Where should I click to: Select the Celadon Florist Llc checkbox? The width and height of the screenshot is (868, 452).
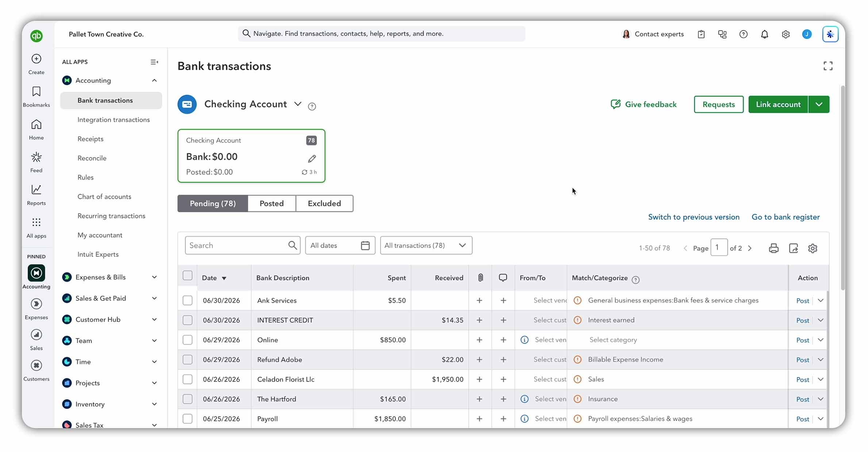click(188, 379)
